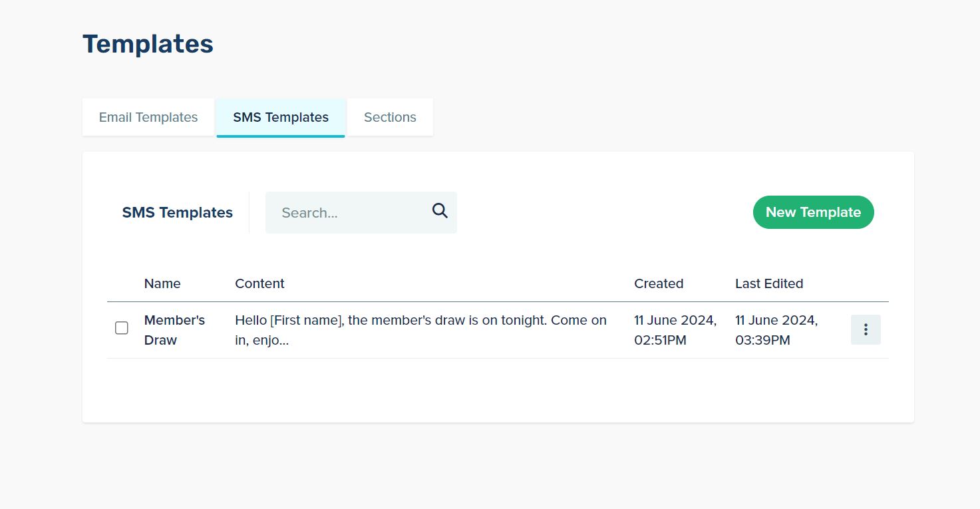Click the Content column header

coord(259,283)
